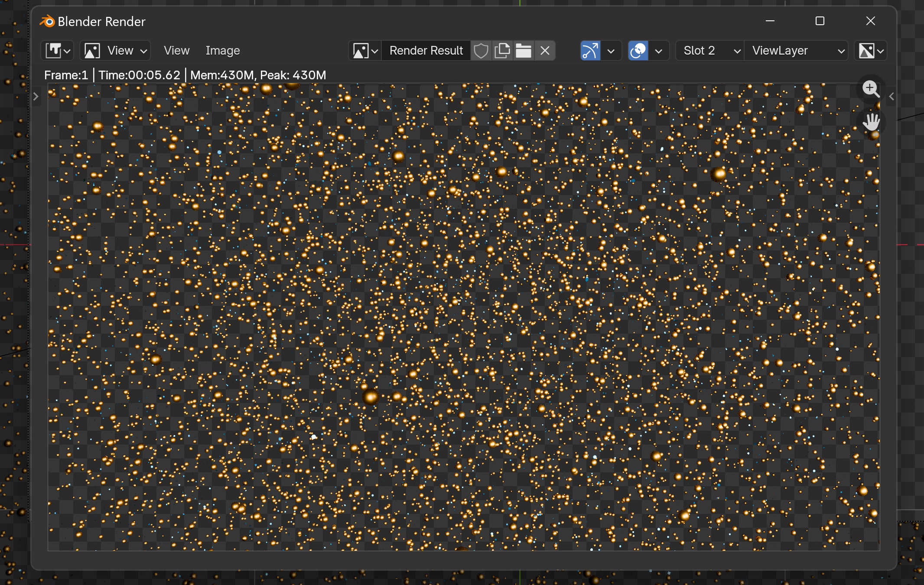Open the View menu
This screenshot has height=585, width=924.
pyautogui.click(x=176, y=51)
